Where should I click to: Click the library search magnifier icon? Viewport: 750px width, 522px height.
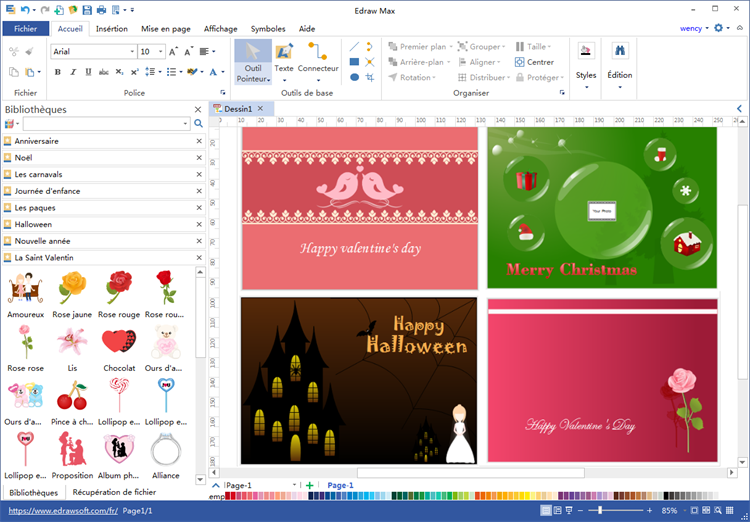tap(198, 124)
